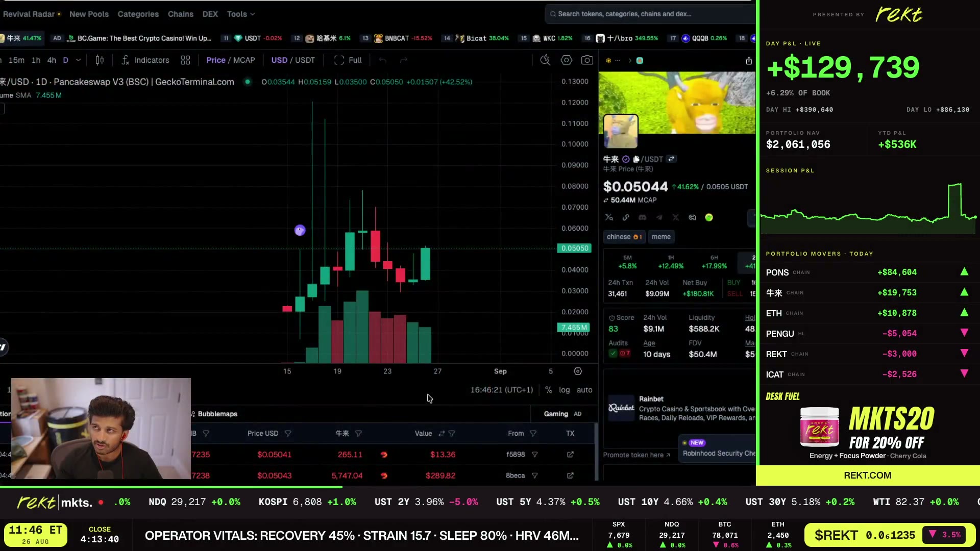
Task: Take a chart snapshot with camera icon
Action: tap(587, 60)
